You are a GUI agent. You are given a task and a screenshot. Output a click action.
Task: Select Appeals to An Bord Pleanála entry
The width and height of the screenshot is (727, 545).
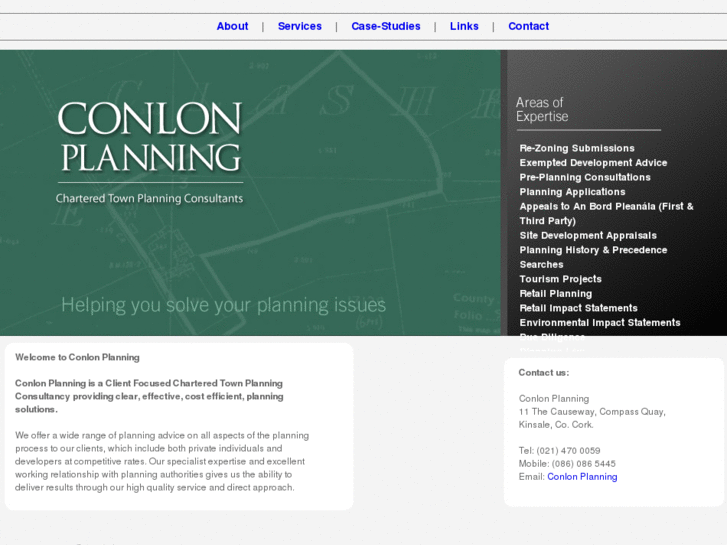click(x=606, y=214)
